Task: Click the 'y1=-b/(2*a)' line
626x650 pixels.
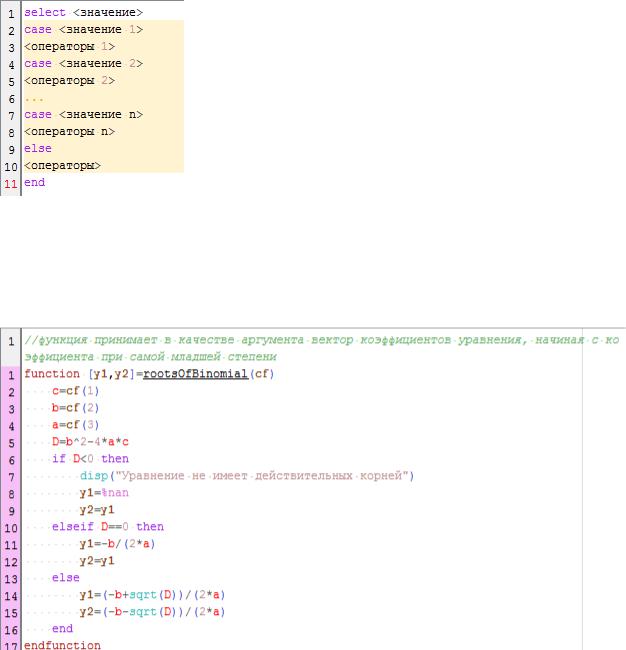Action: click(x=117, y=544)
